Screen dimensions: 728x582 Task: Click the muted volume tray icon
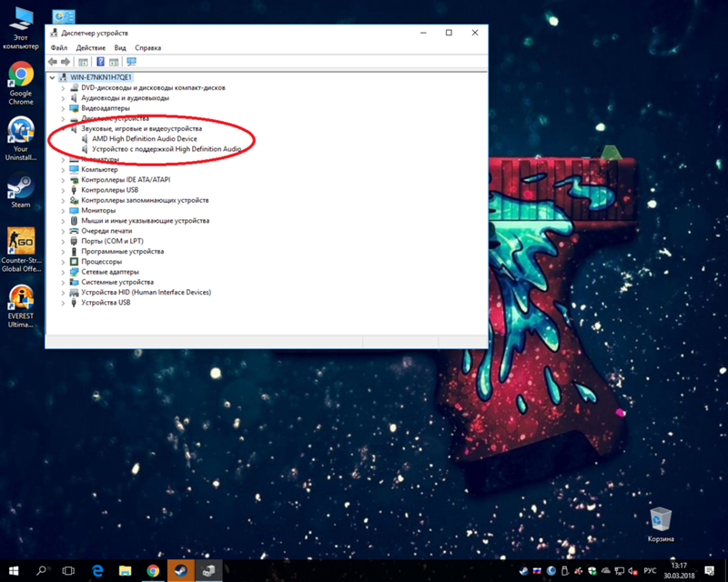[x=632, y=571]
